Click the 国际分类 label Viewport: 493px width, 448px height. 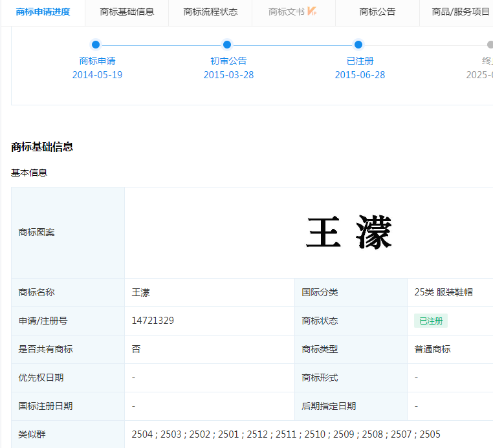[x=320, y=292]
